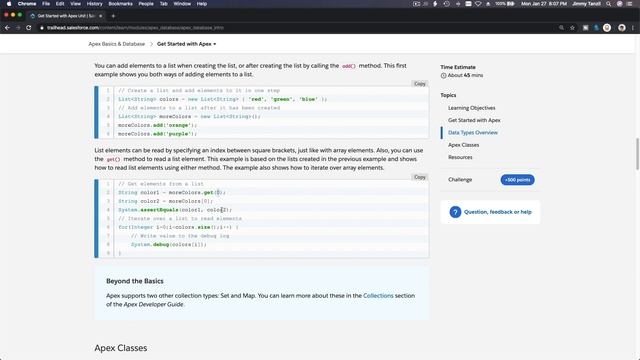640x360 pixels.
Task: Open the Edit menu
Action: [60, 4]
